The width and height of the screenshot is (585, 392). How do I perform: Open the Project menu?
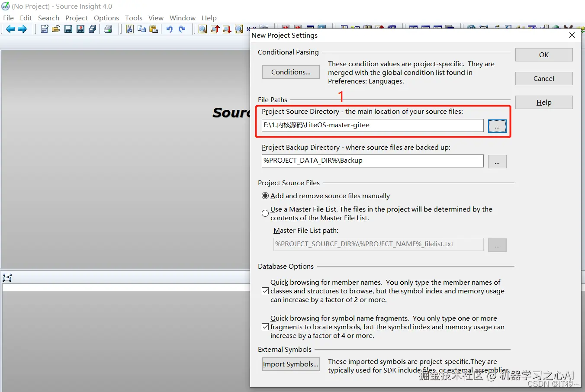[77, 18]
